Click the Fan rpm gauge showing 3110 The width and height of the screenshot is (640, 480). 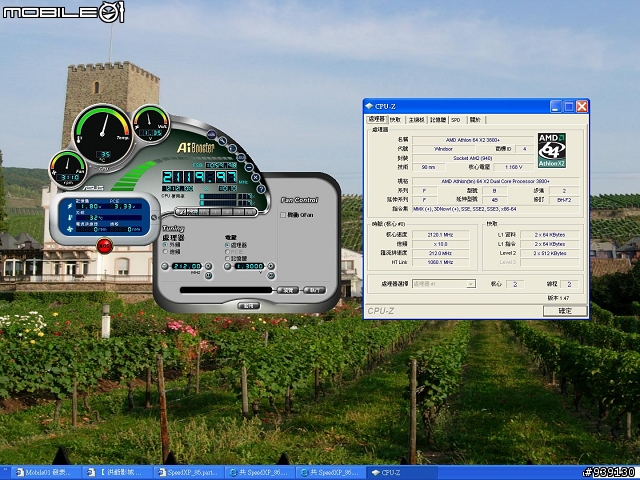click(x=68, y=169)
